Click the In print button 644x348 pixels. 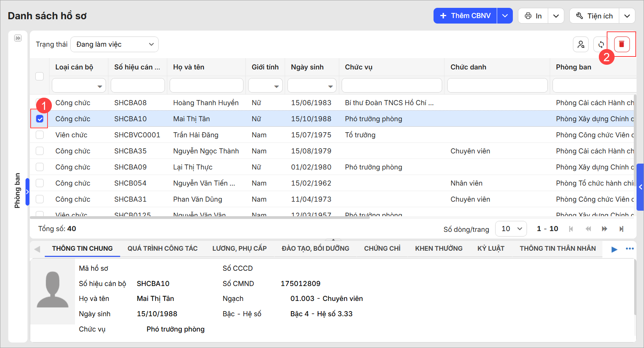533,16
